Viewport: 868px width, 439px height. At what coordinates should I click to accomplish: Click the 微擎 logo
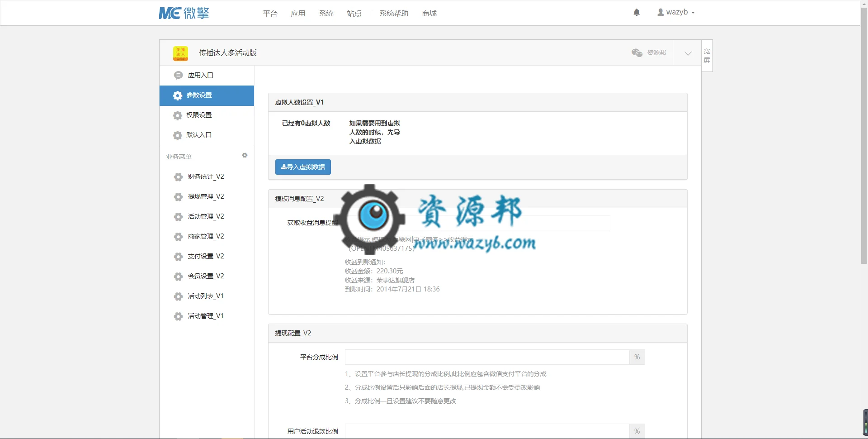pyautogui.click(x=184, y=13)
